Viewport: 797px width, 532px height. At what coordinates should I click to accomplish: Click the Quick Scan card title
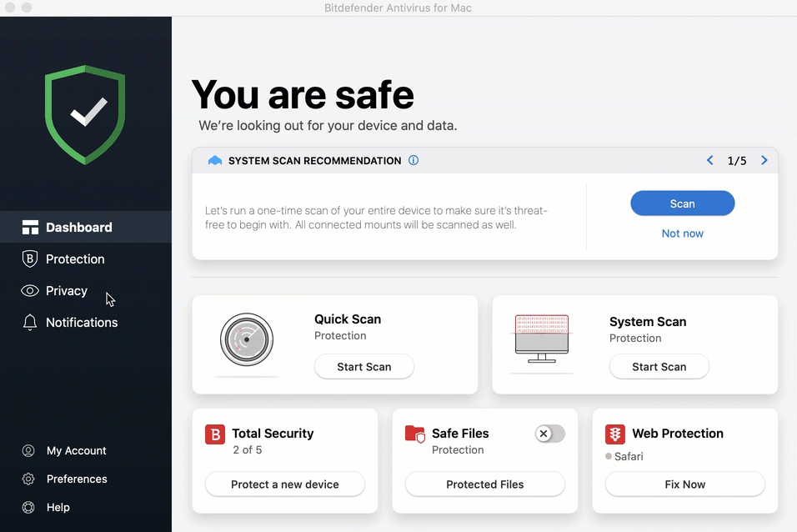pos(348,319)
